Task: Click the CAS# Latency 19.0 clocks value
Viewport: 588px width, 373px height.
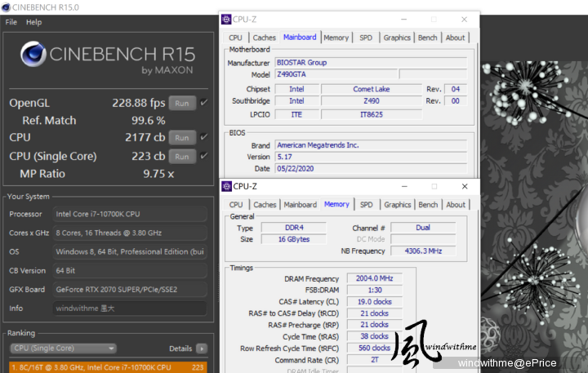Action: click(374, 301)
